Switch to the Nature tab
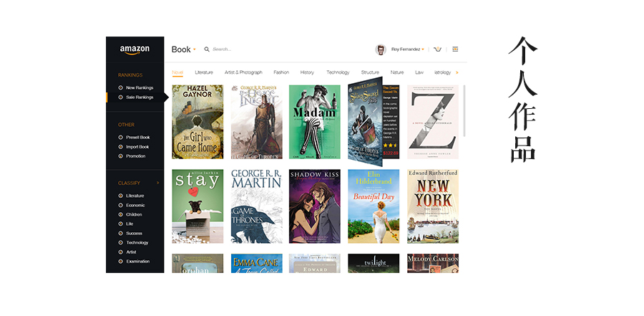This screenshot has height=316, width=644. point(396,72)
